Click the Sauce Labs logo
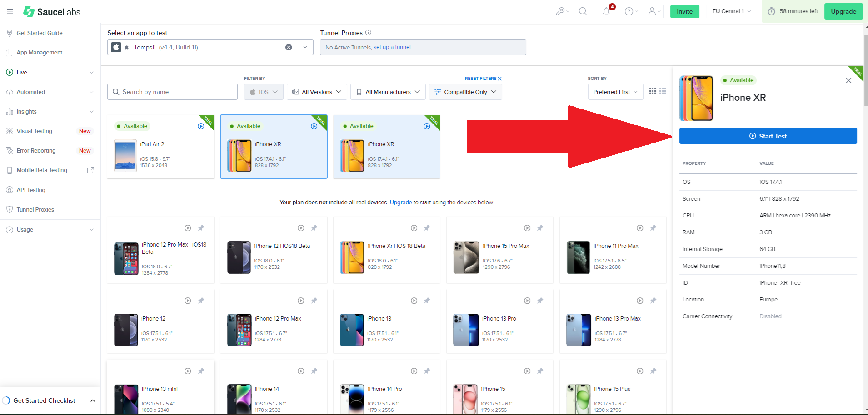Image resolution: width=868 pixels, height=415 pixels. pos(52,11)
